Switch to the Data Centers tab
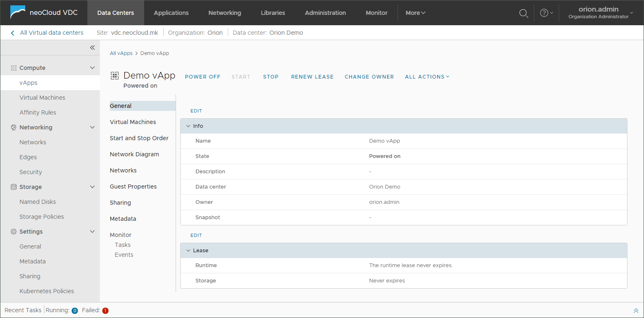 click(116, 13)
